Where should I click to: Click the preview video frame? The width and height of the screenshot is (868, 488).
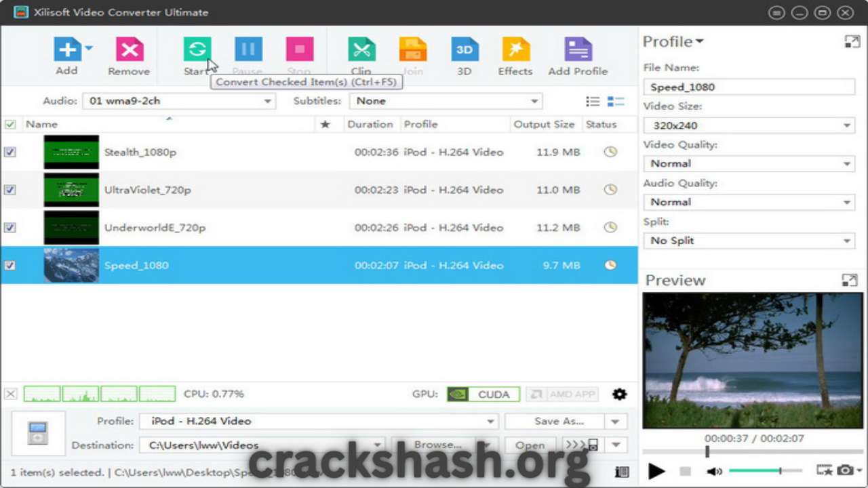[752, 361]
